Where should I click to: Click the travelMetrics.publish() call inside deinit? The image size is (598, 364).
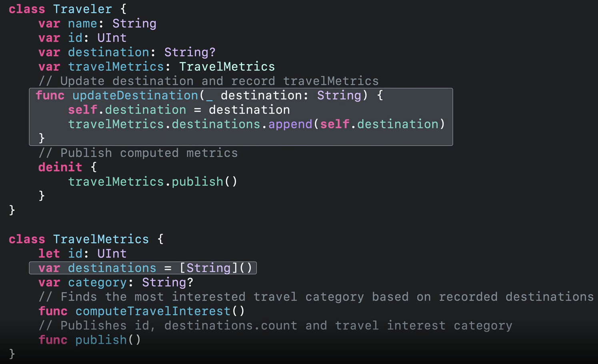[x=152, y=181]
